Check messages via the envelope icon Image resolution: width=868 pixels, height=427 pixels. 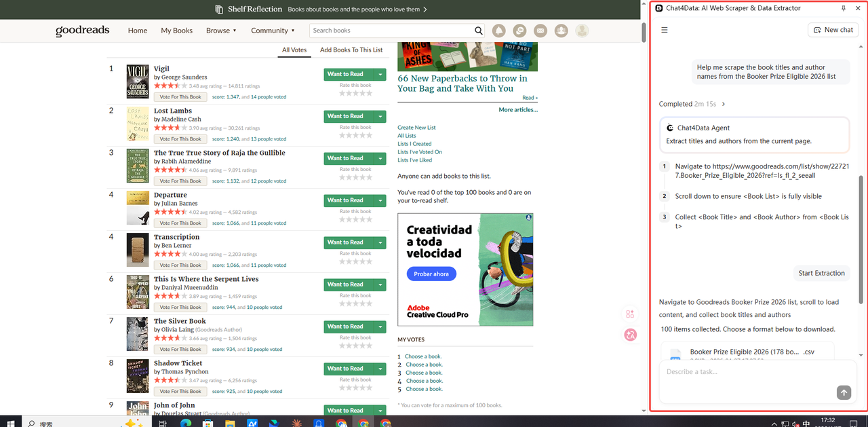[540, 31]
